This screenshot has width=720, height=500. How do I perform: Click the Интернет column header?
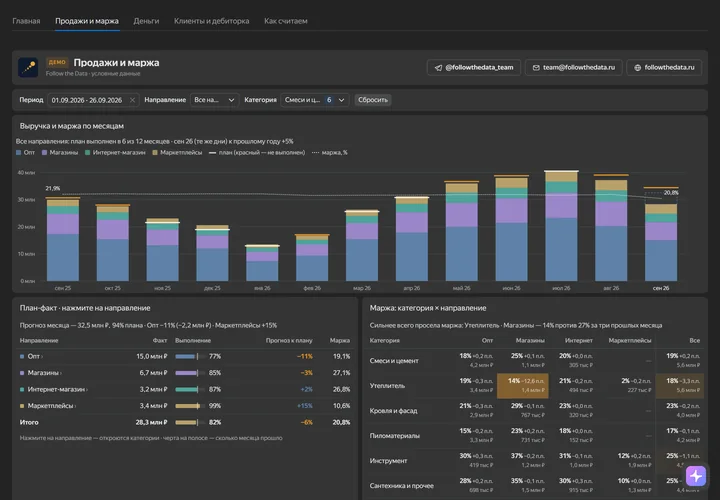click(x=579, y=341)
